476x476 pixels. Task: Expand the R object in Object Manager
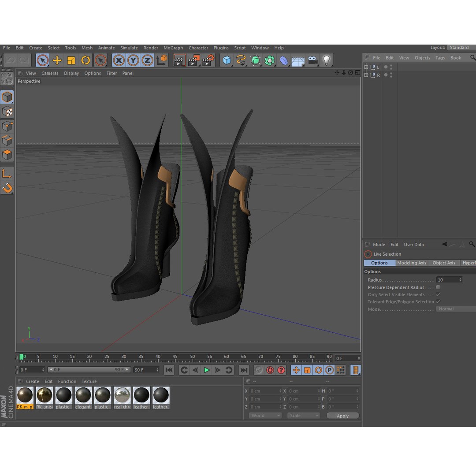coord(366,74)
